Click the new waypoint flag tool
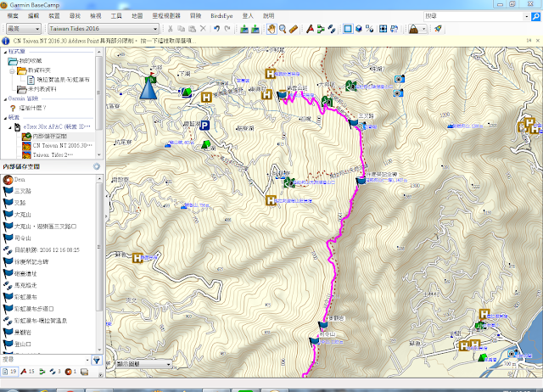The image size is (543, 392). (x=310, y=29)
